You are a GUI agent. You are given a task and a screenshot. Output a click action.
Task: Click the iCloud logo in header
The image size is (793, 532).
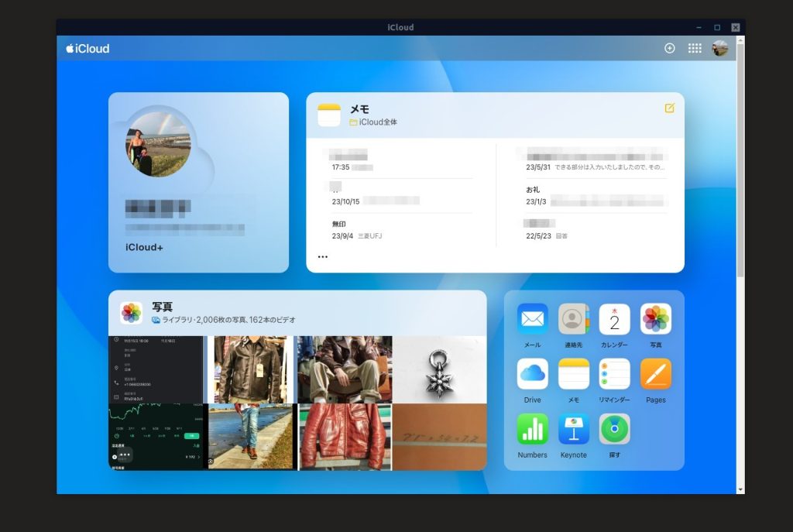click(88, 49)
